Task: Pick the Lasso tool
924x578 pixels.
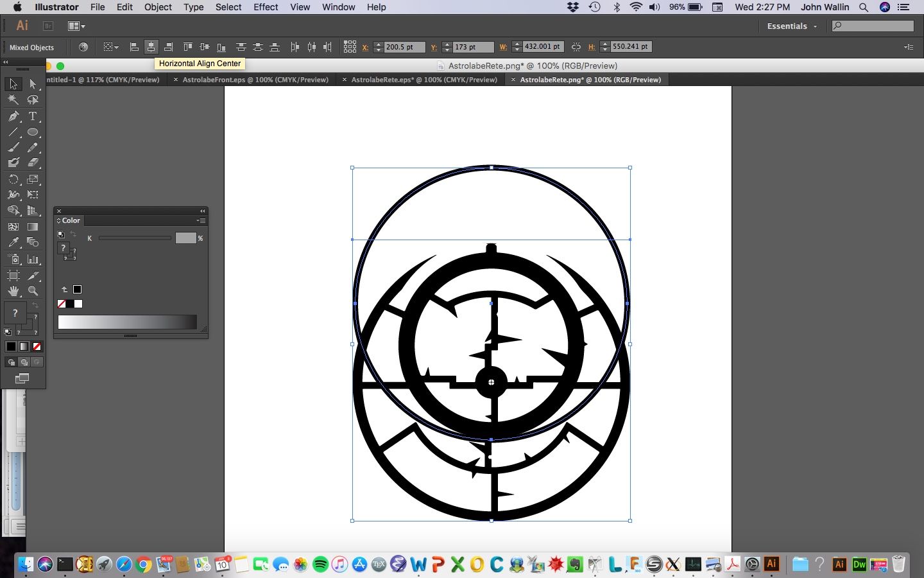Action: [33, 100]
